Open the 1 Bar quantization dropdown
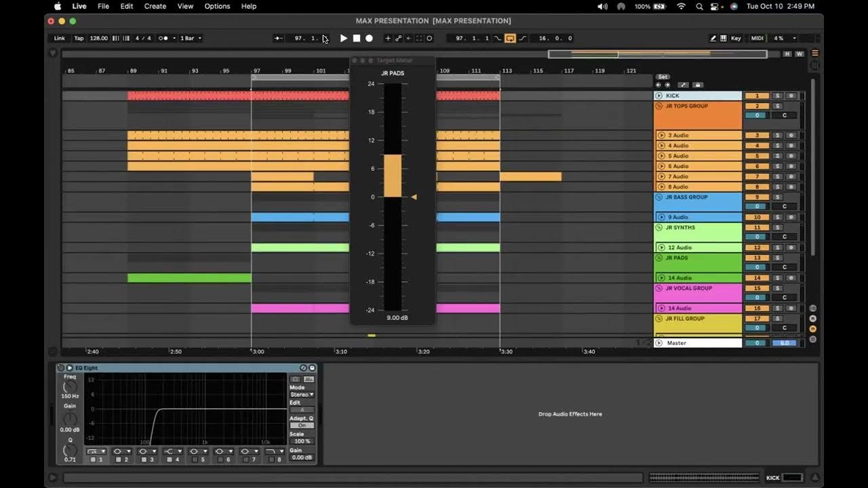868x488 pixels. tap(190, 38)
